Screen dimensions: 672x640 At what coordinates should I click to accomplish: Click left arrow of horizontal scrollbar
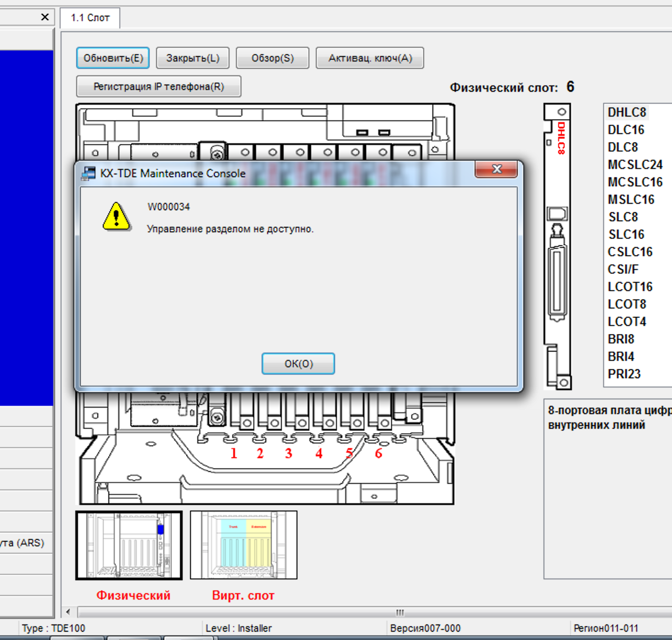tap(68, 612)
